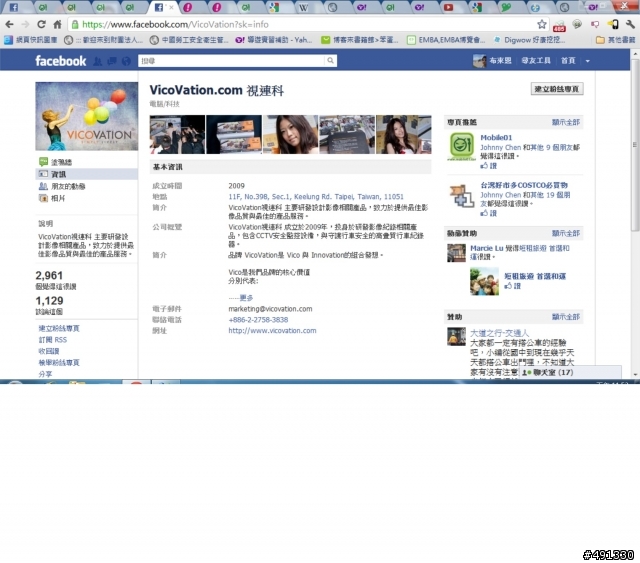Switch to the Wikipedia browser tab
This screenshot has width=640, height=563.
point(303,7)
